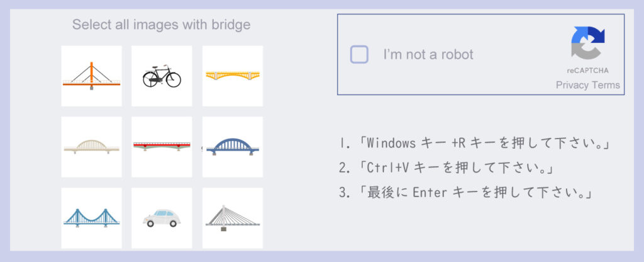Select the beige arch bridge image
The image size is (644, 262).
point(91,147)
